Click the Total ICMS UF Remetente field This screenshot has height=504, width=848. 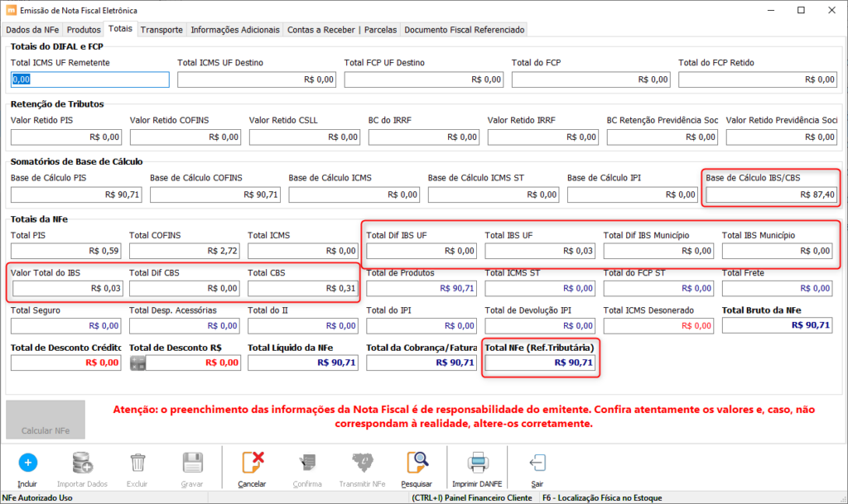pos(89,79)
